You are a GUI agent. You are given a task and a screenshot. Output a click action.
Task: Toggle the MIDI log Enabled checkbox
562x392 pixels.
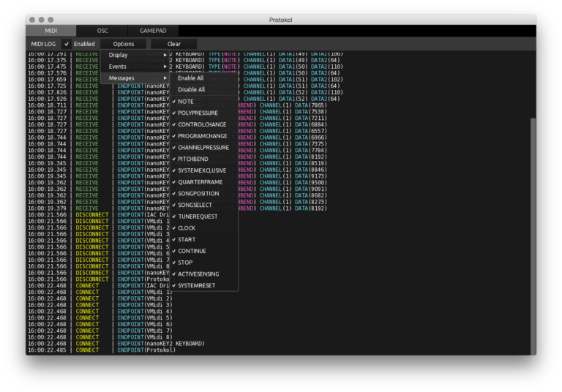pyautogui.click(x=67, y=44)
